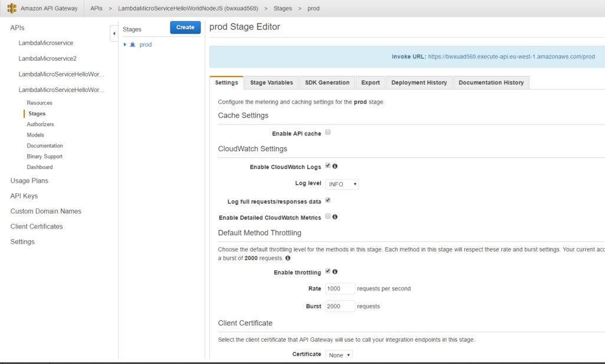Focus the Burst input field

click(x=340, y=306)
